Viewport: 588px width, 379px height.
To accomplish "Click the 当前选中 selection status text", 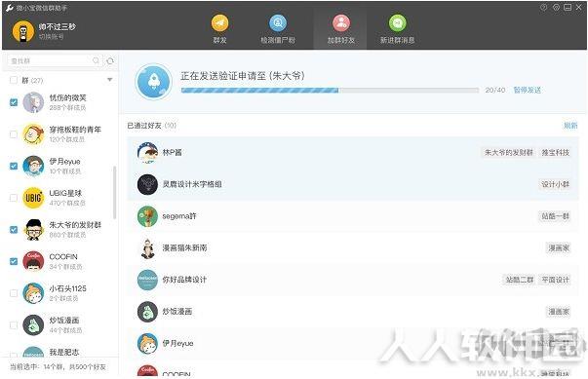I will pyautogui.click(x=58, y=367).
